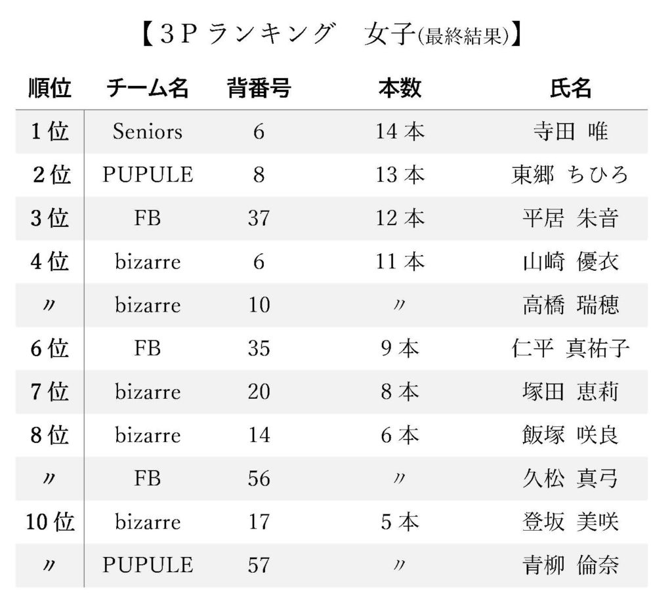Click jersey number 37
Image resolution: width=672 pixels, height=616 pixels.
coord(259,218)
